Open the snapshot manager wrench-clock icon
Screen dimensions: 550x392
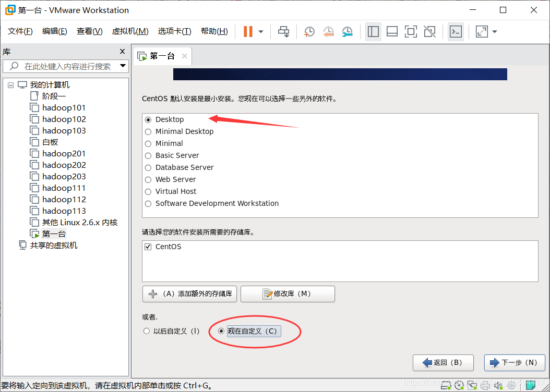347,31
